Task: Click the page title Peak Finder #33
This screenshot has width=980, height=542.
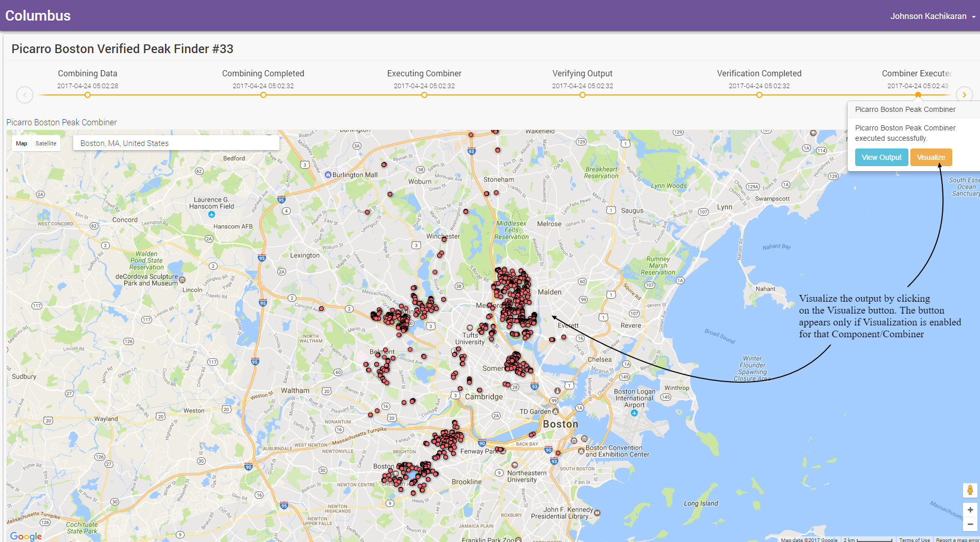Action: [x=122, y=49]
